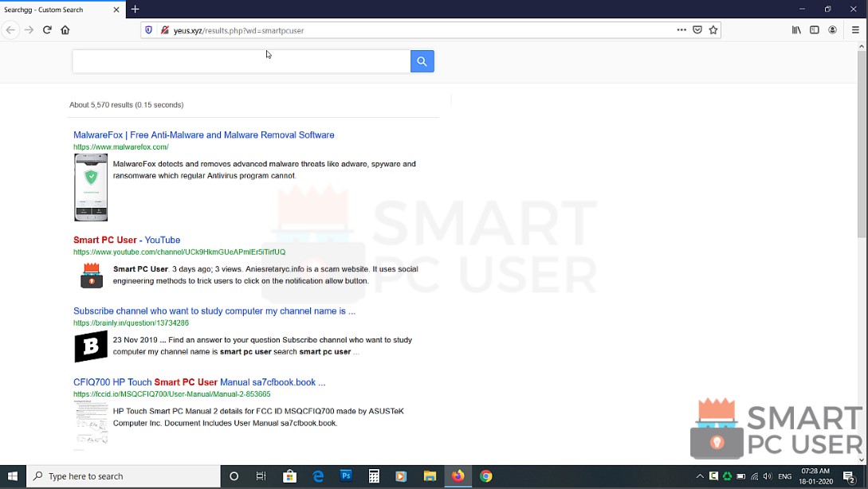Open the Start button menu
The image size is (868, 489).
point(12,475)
